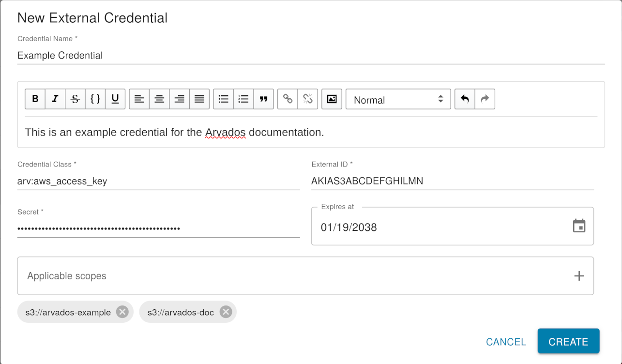Screen dimensions: 622x364
Task: Remove the s3://arvados-example scope chip
Action: coord(122,312)
